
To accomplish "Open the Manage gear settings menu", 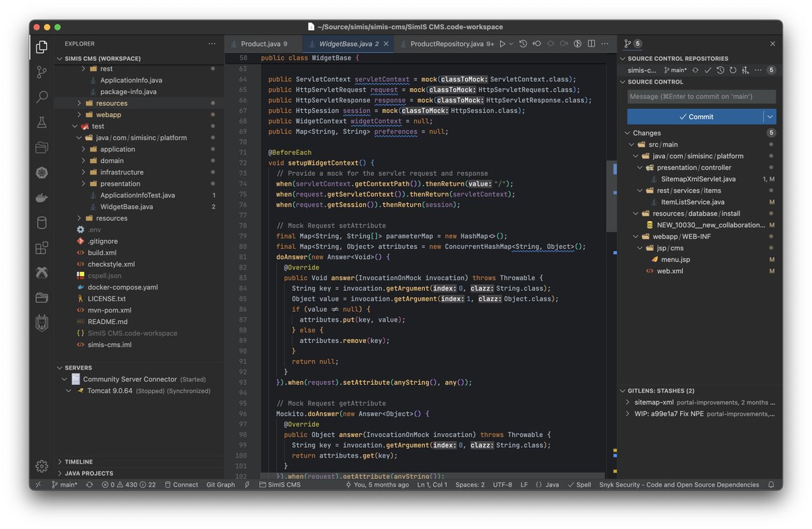I will pyautogui.click(x=42, y=466).
